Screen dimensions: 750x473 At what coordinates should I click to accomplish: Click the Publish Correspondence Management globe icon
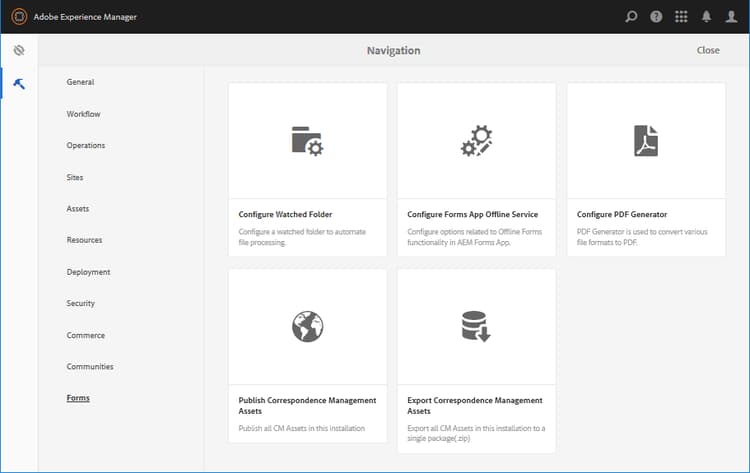(308, 327)
